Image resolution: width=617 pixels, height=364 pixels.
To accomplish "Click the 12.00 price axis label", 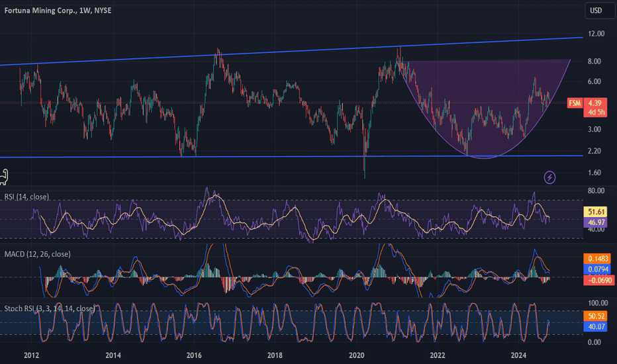I will click(x=596, y=34).
